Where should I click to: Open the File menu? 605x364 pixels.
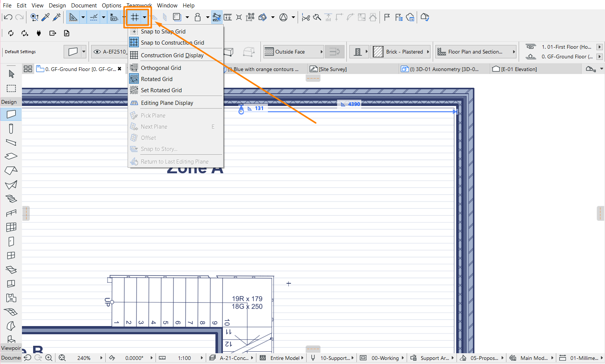coord(7,5)
